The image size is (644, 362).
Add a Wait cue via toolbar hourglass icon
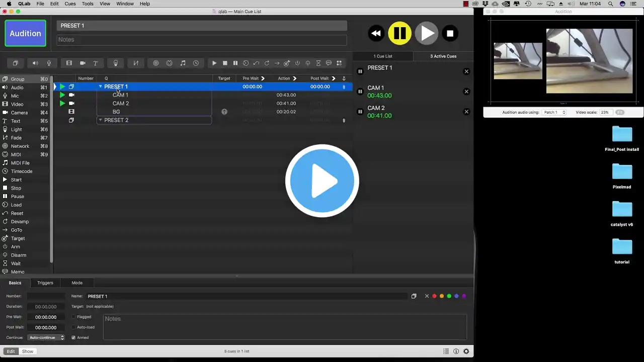(x=318, y=63)
